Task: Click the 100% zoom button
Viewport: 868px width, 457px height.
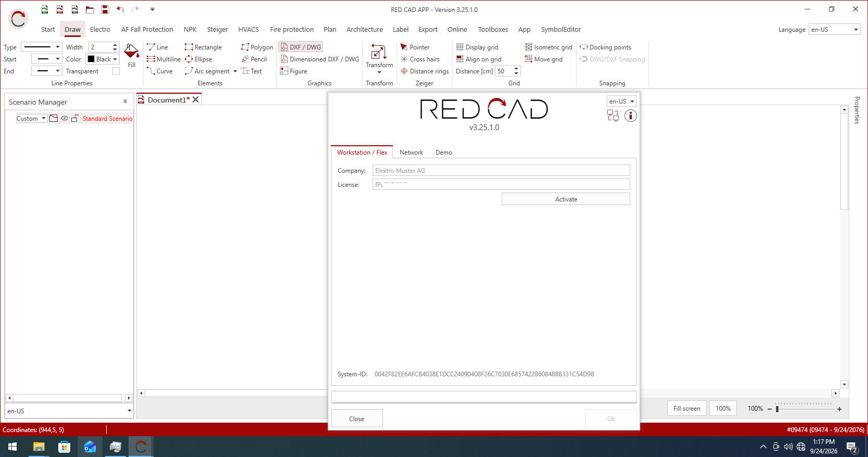Action: pyautogui.click(x=723, y=408)
